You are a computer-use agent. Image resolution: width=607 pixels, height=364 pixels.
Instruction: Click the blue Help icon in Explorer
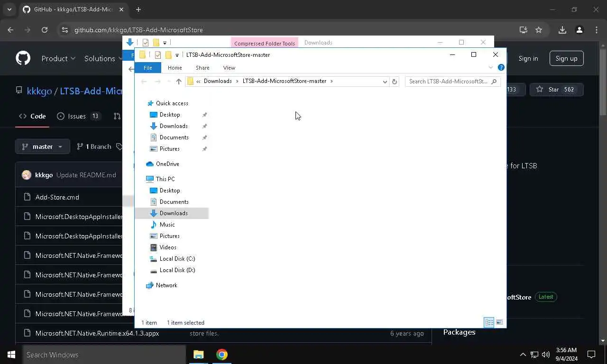[x=501, y=67]
